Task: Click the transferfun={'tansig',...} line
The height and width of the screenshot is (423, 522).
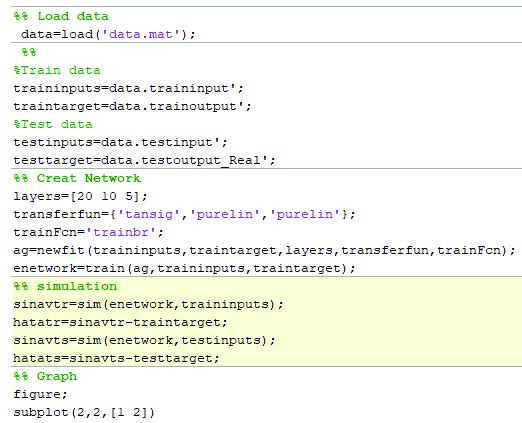Action: coord(184,214)
